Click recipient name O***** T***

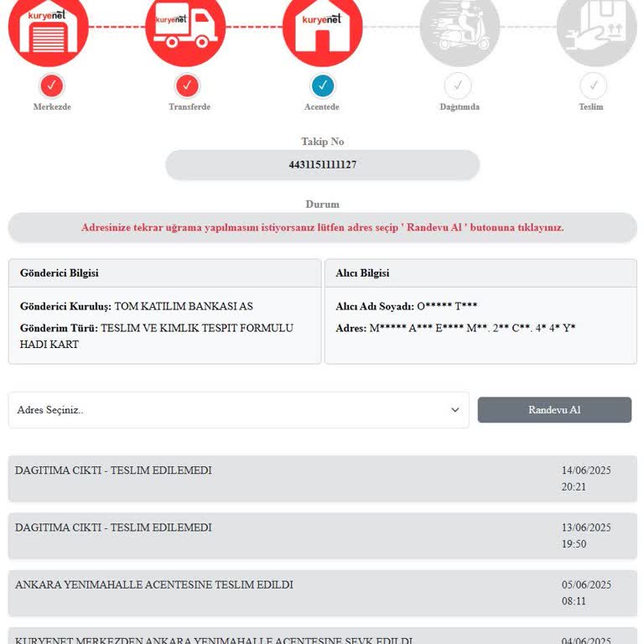[447, 306]
